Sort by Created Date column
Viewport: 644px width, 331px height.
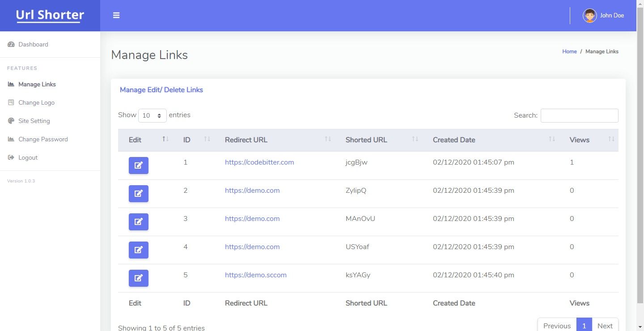[x=453, y=140]
